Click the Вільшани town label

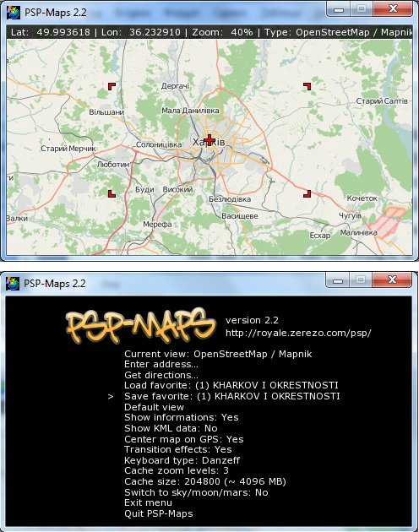pyautogui.click(x=106, y=112)
